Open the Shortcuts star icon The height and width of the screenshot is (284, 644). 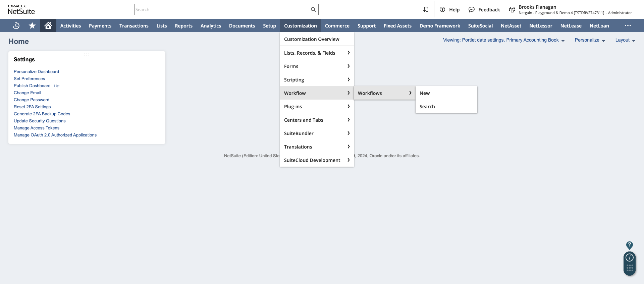[x=32, y=25]
